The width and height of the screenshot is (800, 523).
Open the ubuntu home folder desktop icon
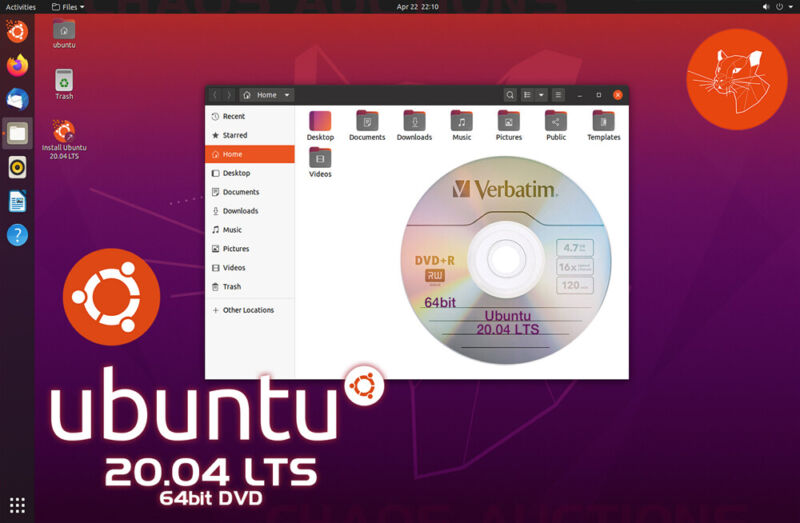[64, 34]
